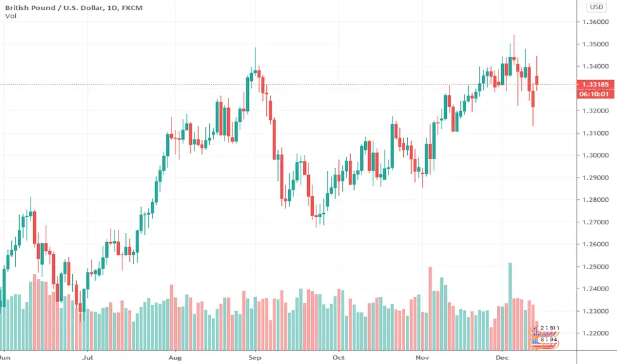
Task: Click the Oct label on the time axis
Action: 338,357
